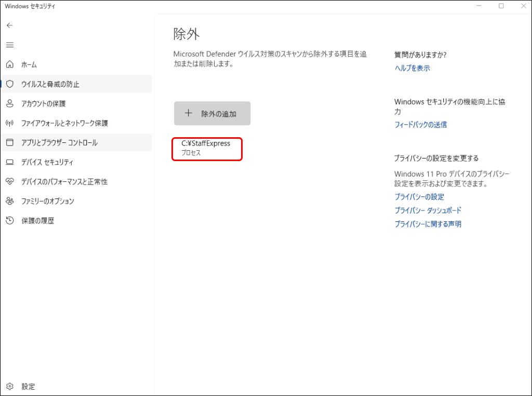Open 設定 at the bottom of sidebar
Viewport: 532px width, 396px height.
[77, 387]
